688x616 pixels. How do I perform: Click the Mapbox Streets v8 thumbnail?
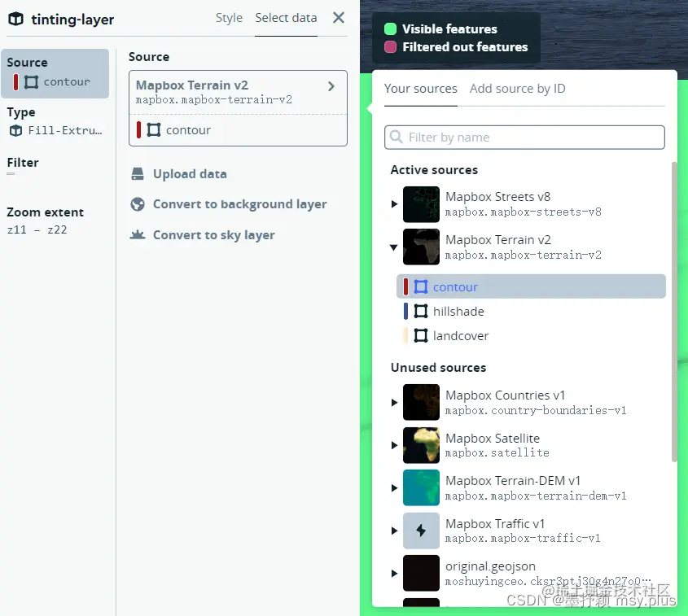click(x=421, y=204)
